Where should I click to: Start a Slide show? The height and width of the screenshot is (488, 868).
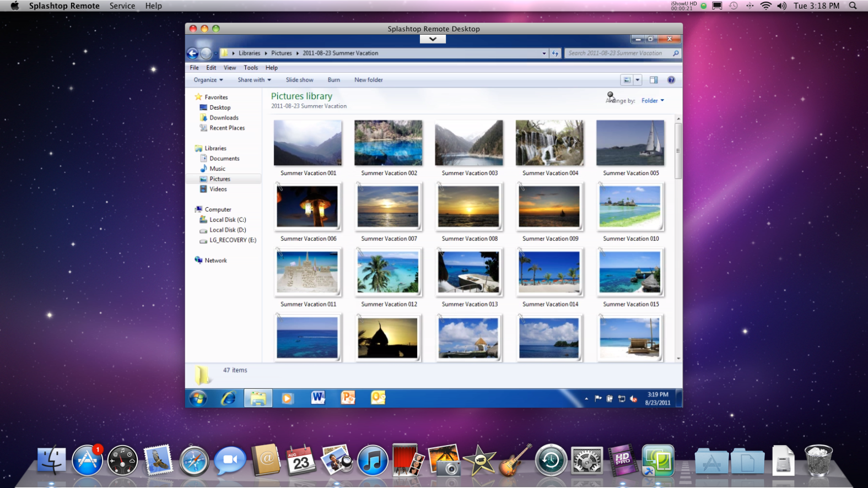299,80
